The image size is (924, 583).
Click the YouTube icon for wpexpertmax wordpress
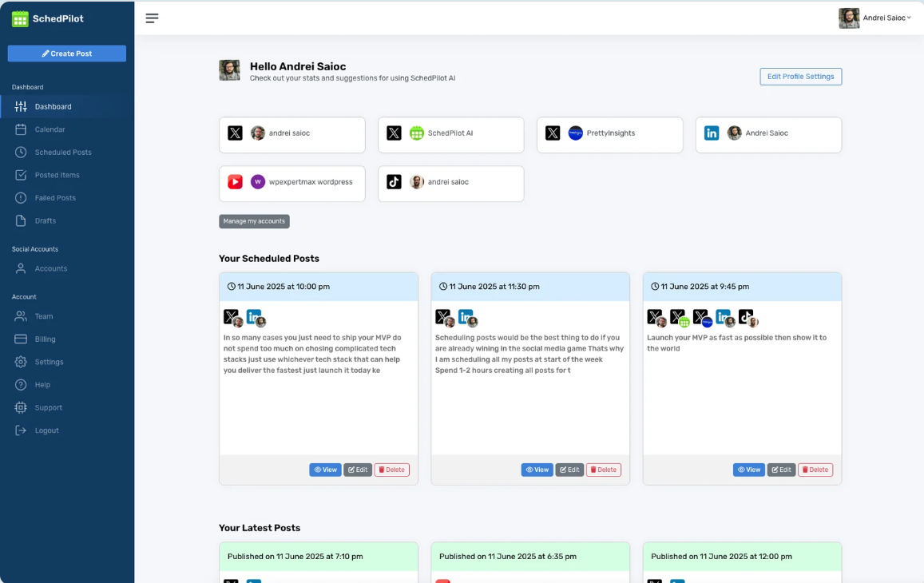(235, 182)
